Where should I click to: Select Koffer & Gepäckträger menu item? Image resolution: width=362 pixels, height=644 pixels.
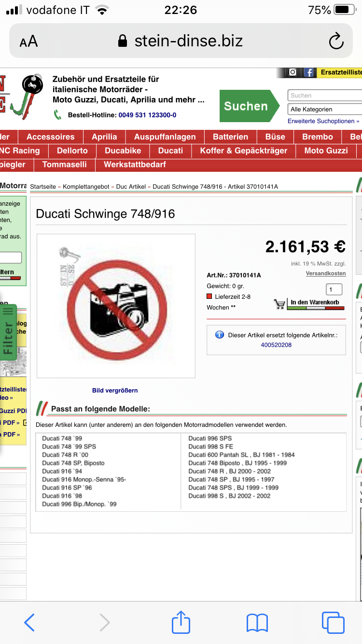[244, 151]
